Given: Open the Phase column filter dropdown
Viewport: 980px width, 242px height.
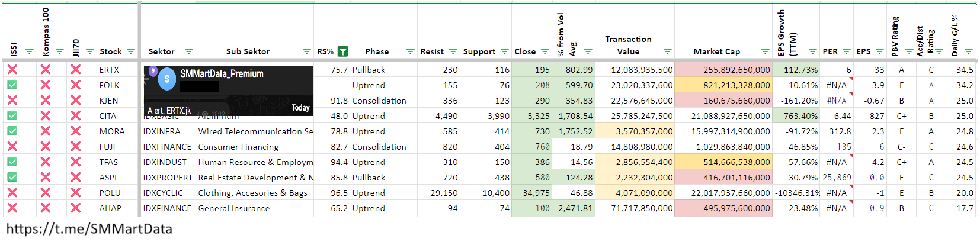Looking at the screenshot, I should [410, 52].
